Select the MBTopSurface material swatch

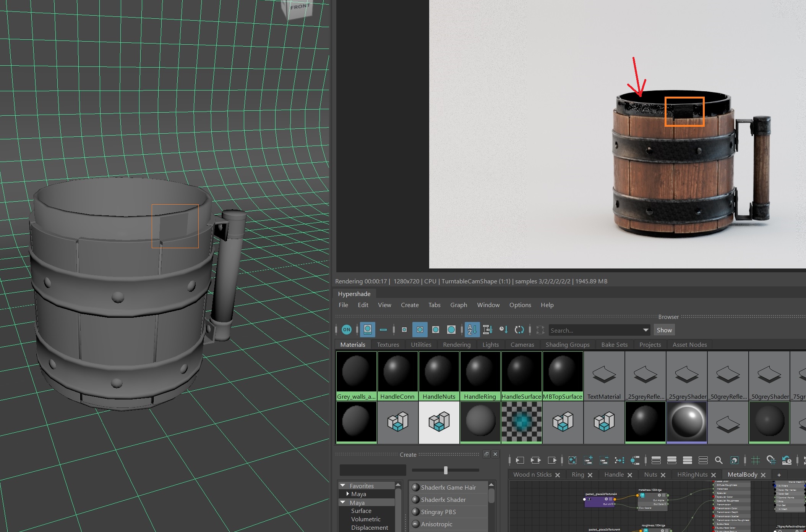pyautogui.click(x=563, y=376)
